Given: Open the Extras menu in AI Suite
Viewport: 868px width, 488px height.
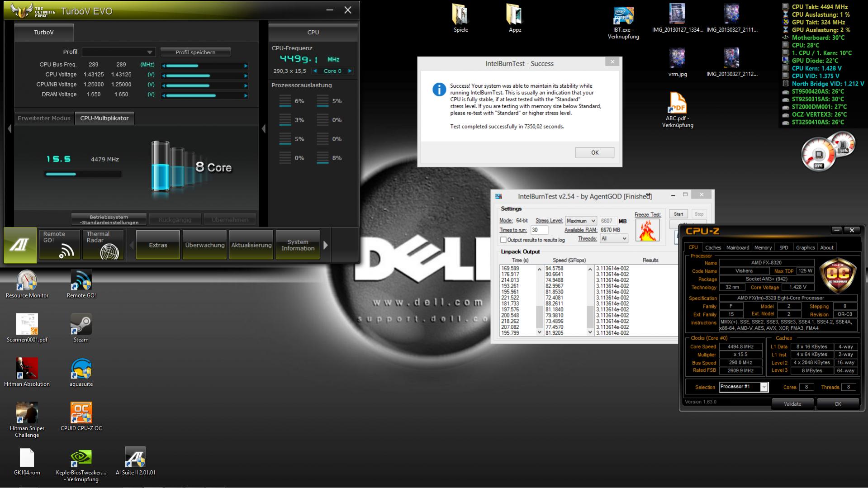Looking at the screenshot, I should pyautogui.click(x=158, y=245).
